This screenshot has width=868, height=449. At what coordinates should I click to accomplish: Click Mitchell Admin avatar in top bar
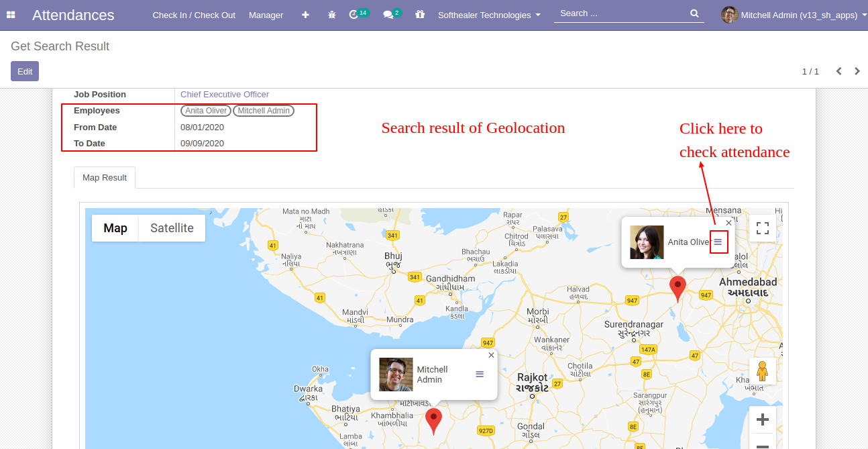(x=729, y=15)
